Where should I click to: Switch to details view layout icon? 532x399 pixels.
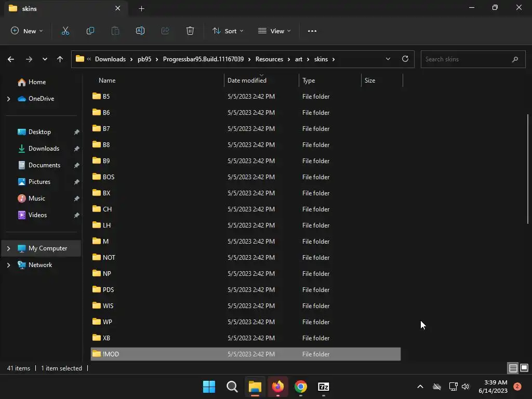[x=513, y=368]
